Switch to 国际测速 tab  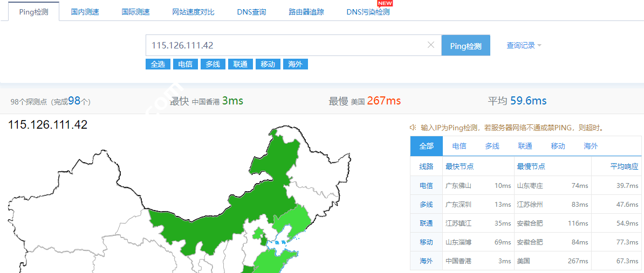[x=135, y=12]
